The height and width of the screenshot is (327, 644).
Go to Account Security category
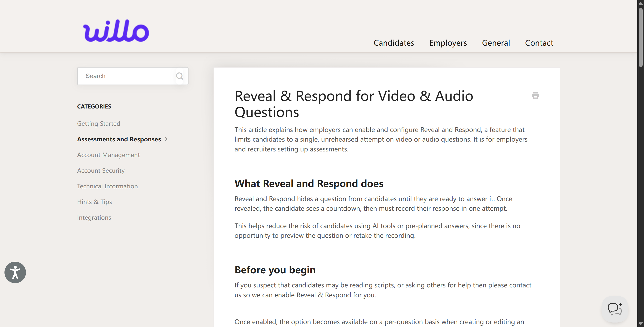click(101, 170)
